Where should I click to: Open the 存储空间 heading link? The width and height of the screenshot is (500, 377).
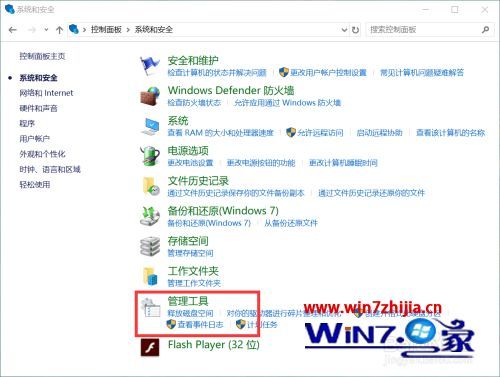pos(188,241)
